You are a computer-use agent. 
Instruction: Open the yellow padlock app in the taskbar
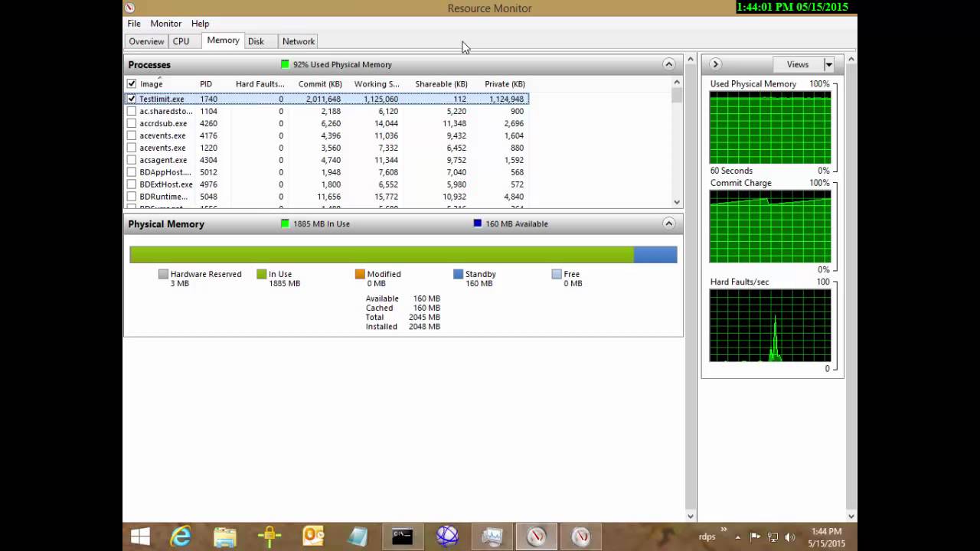(269, 536)
